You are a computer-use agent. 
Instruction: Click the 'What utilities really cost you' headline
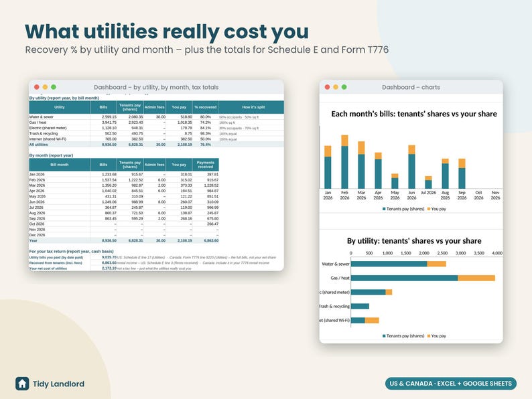click(x=167, y=31)
